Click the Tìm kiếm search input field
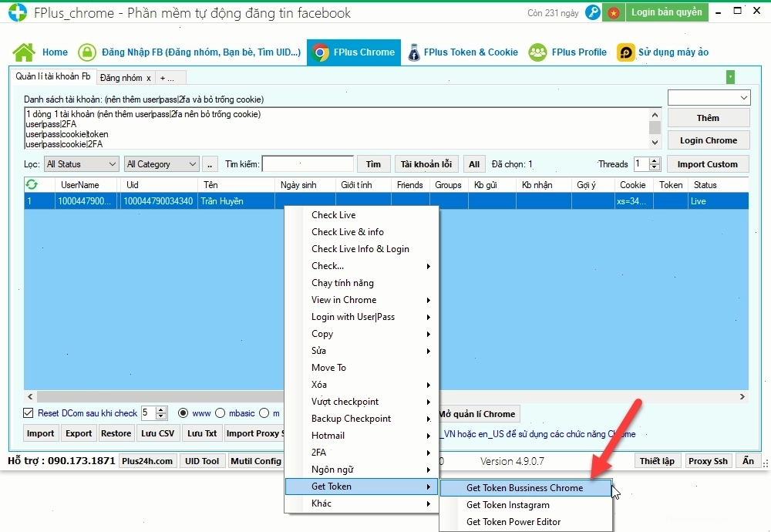The height and width of the screenshot is (532, 771). (x=308, y=163)
